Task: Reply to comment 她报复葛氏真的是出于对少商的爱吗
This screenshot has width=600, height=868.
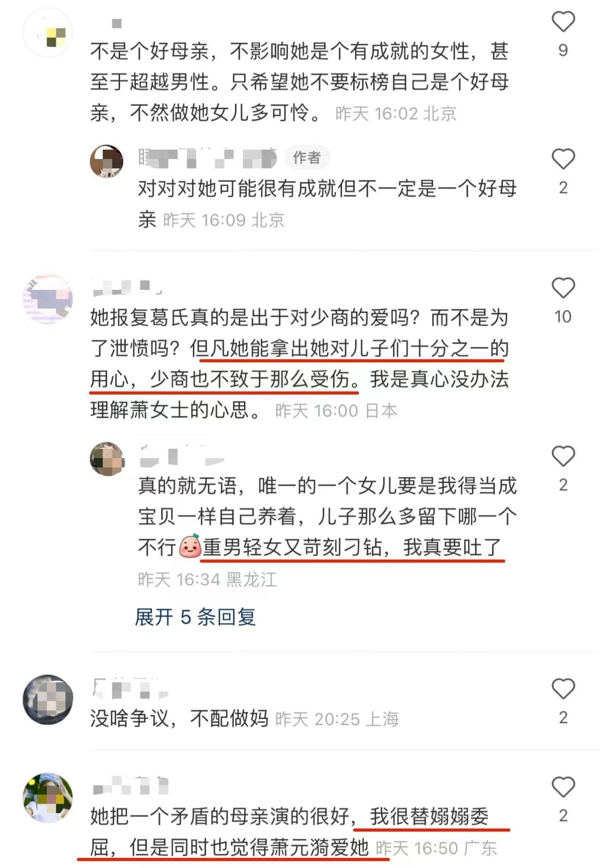Action: (300, 364)
